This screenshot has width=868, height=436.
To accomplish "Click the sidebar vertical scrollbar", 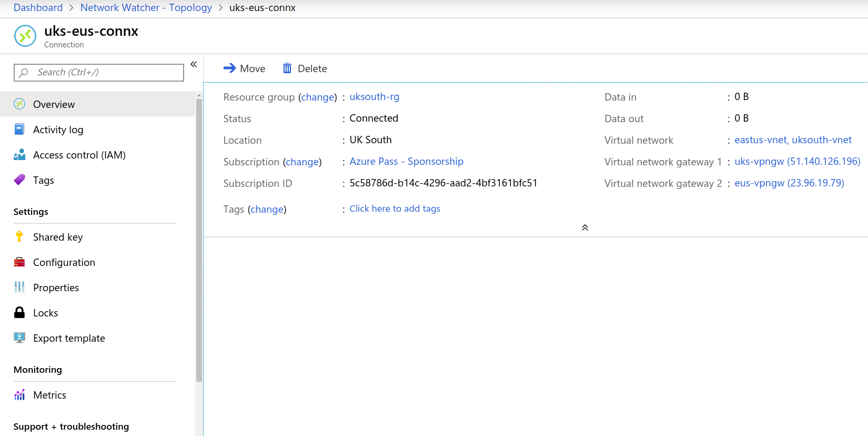I will click(199, 240).
